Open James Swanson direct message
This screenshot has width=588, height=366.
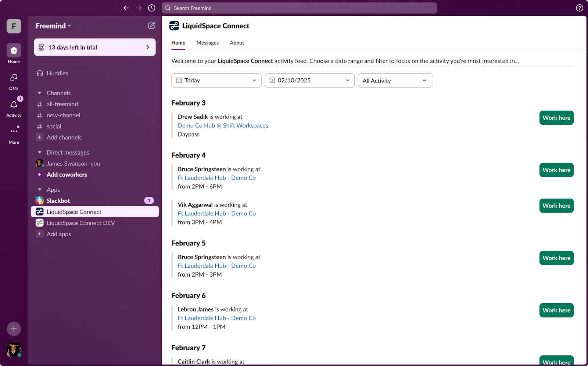(95, 164)
